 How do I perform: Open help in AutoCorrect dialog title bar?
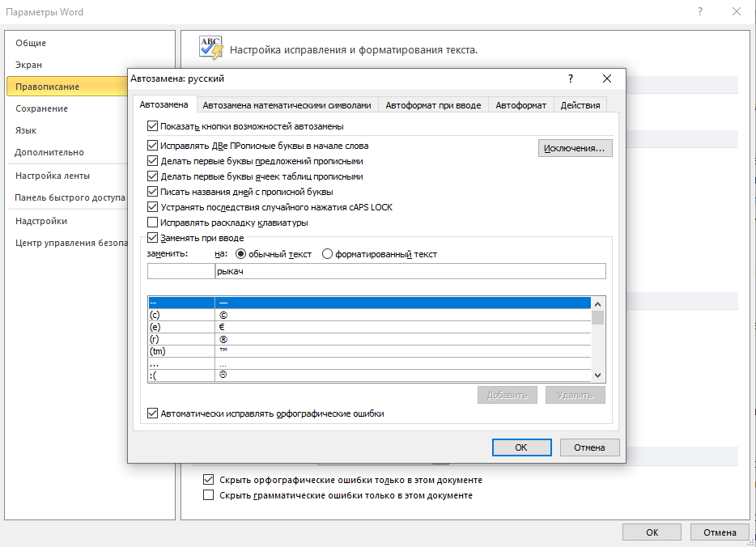click(x=571, y=78)
